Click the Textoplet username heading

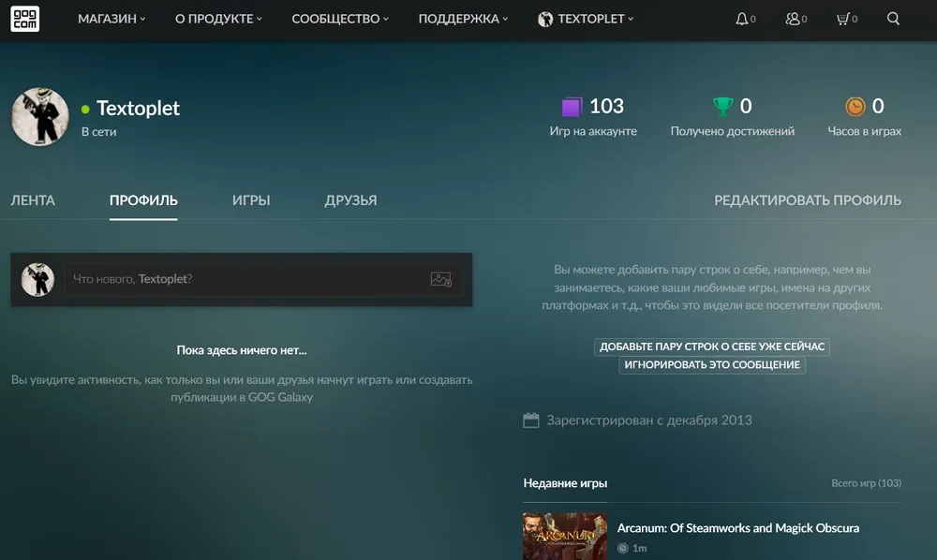click(138, 108)
